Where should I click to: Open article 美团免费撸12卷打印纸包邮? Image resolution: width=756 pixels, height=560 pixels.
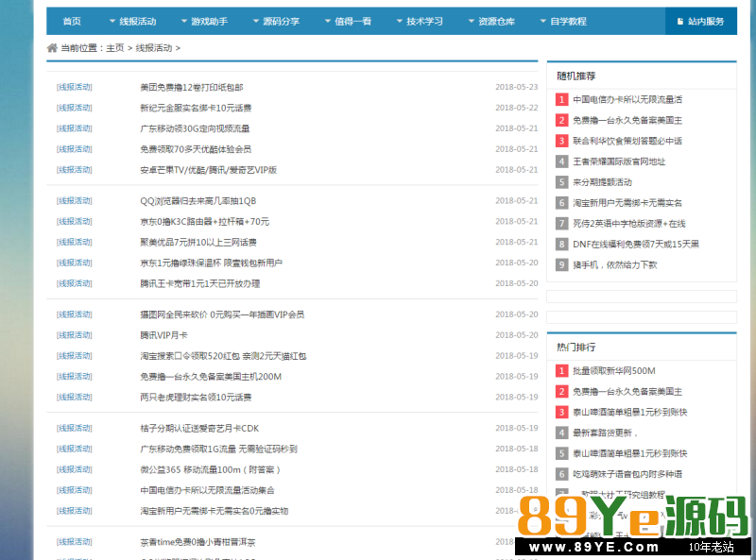(192, 87)
